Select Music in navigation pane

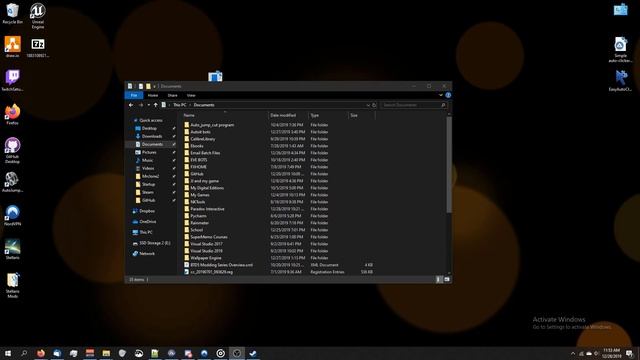click(x=147, y=160)
